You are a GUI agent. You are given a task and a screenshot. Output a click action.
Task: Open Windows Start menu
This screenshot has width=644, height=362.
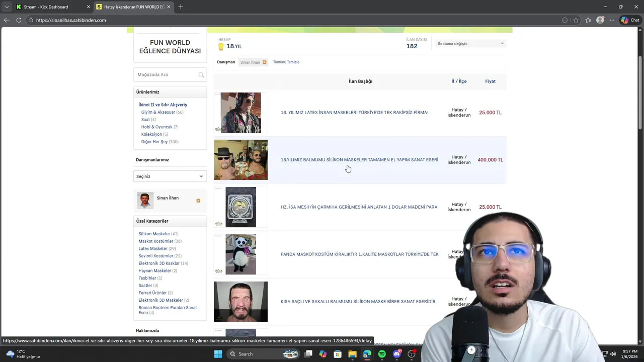tap(218, 354)
